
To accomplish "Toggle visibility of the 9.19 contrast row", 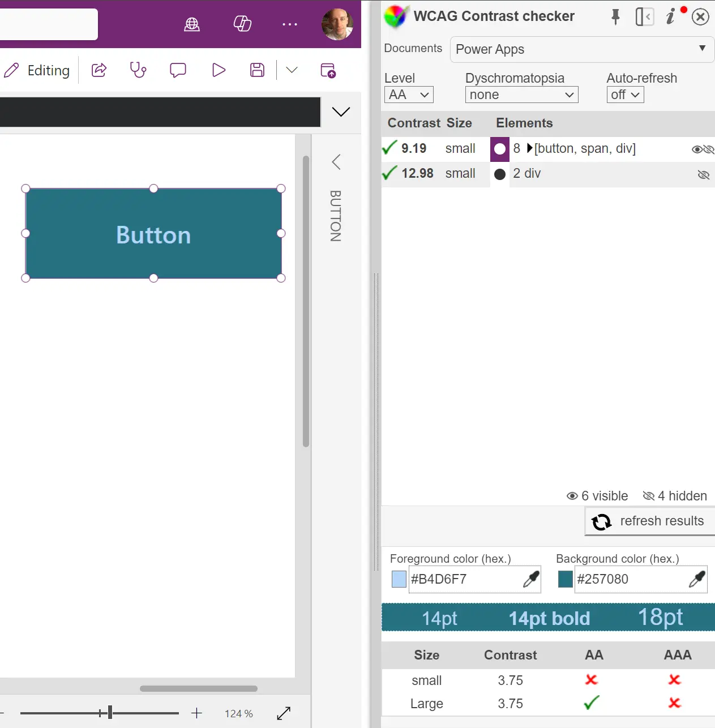I will pyautogui.click(x=703, y=149).
